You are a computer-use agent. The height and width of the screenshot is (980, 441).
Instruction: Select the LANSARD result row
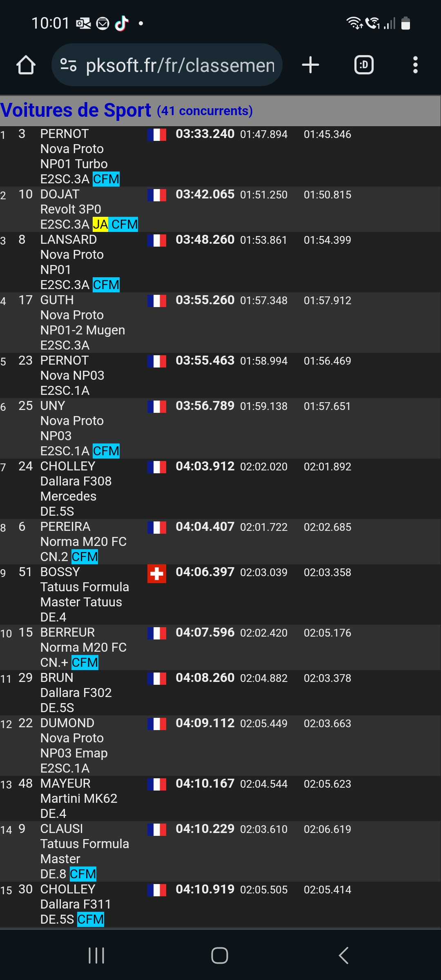pos(220,262)
